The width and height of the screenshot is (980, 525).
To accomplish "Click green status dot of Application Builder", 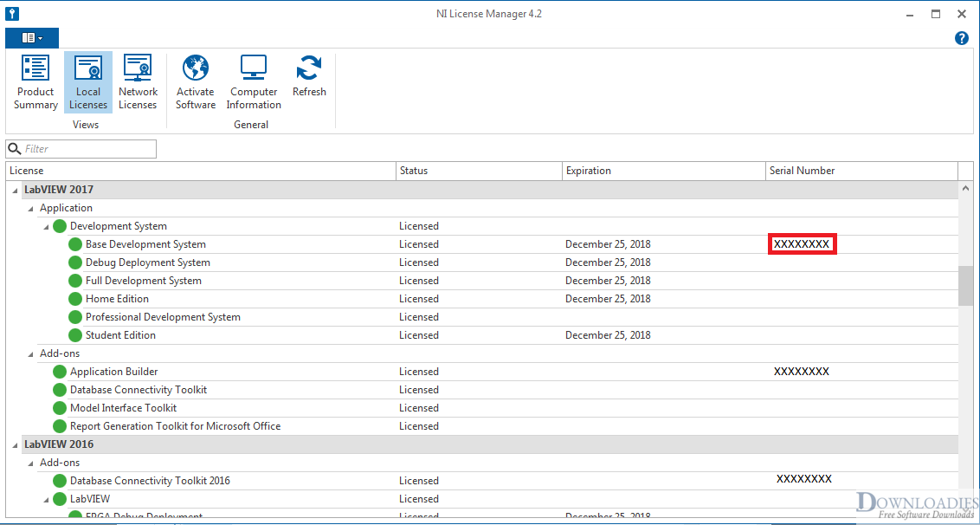I will (60, 372).
